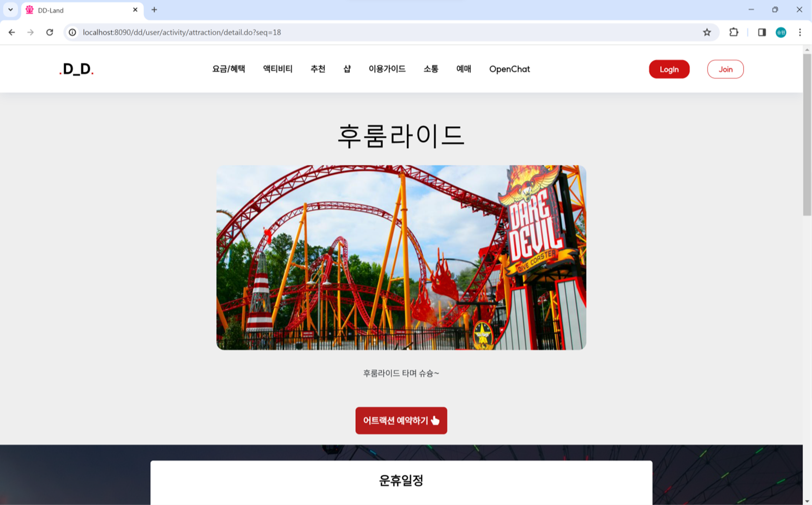
Task: Open the 요금/혜택 menu
Action: [229, 69]
